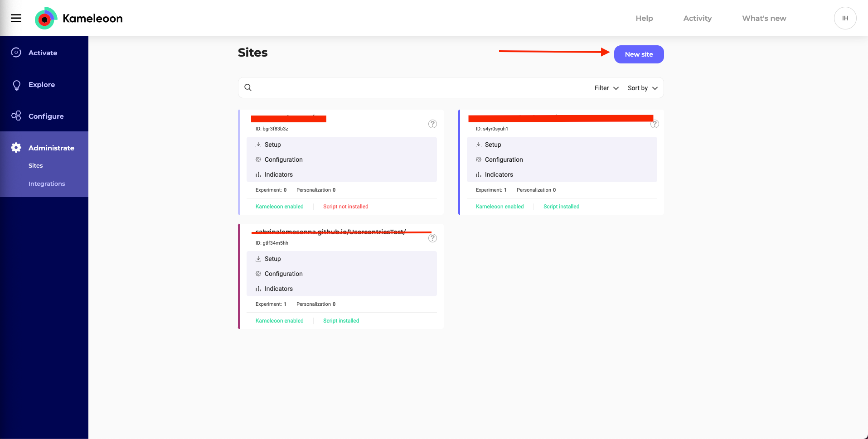Viewport: 868px width, 439px height.
Task: Click 'Kameleoon enabled' on s4yr0syuh1 card
Action: coord(499,207)
